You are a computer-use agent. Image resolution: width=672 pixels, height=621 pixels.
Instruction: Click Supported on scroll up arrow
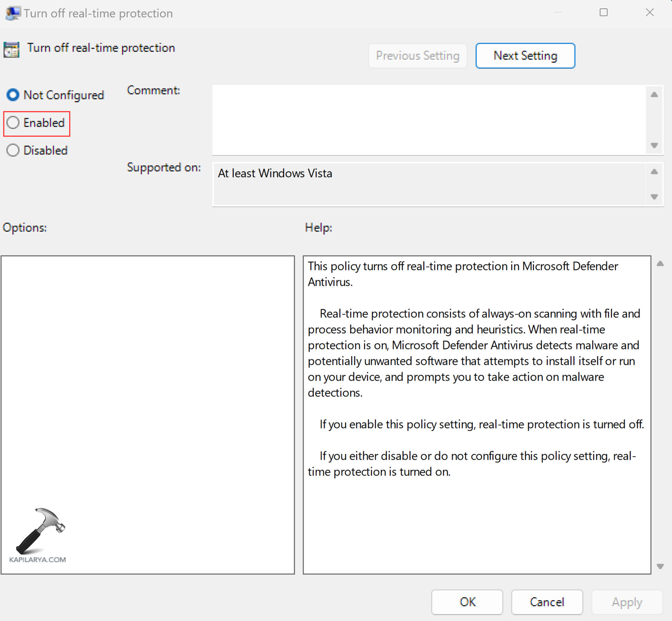654,172
